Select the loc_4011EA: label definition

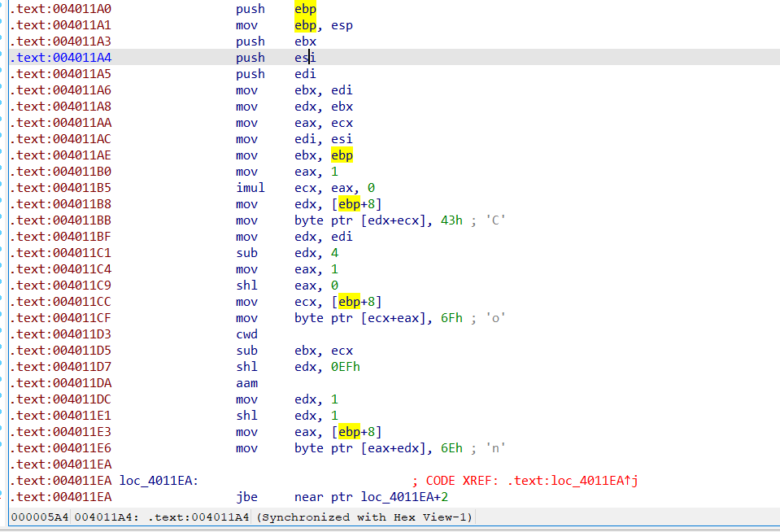[x=159, y=481]
